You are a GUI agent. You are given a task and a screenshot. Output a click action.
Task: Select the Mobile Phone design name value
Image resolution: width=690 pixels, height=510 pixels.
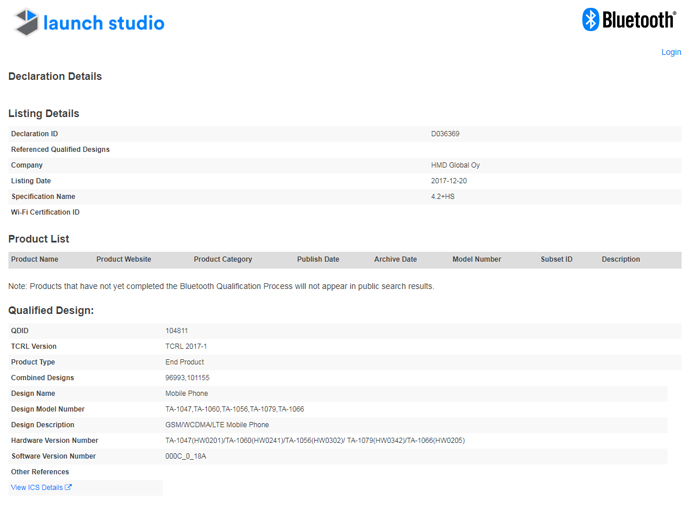187,393
